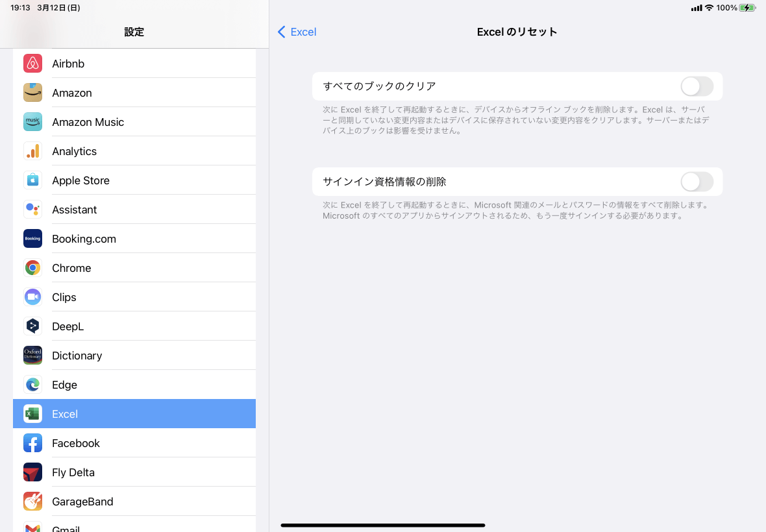Tap the Gmail app icon

[32, 527]
